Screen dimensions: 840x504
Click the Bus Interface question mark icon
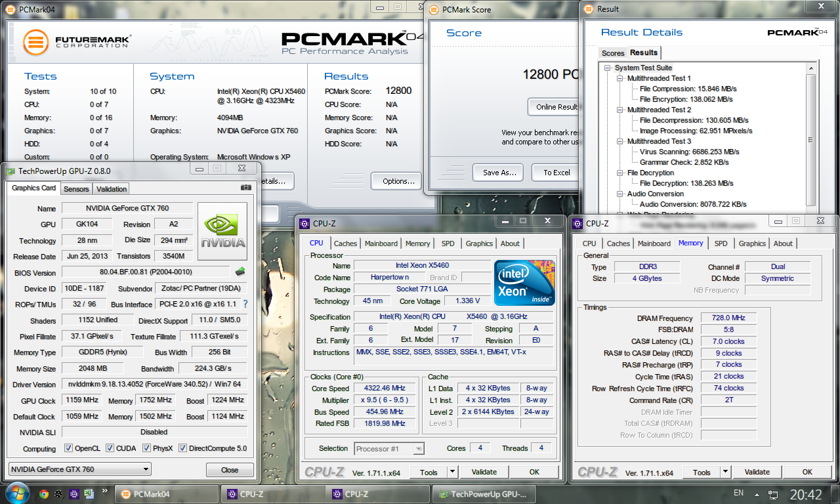point(245,304)
